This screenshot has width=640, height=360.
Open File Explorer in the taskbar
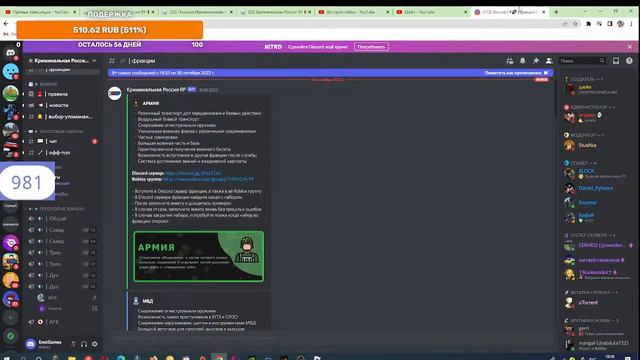[72, 358]
